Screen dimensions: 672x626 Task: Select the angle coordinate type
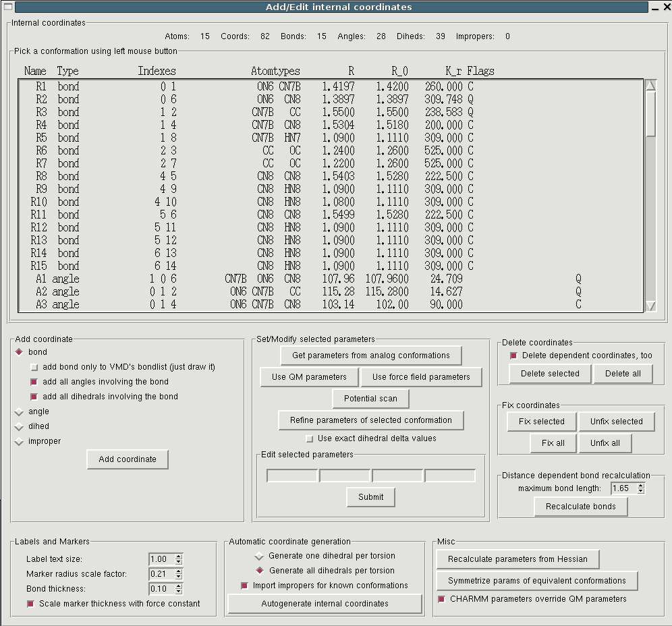click(x=19, y=411)
